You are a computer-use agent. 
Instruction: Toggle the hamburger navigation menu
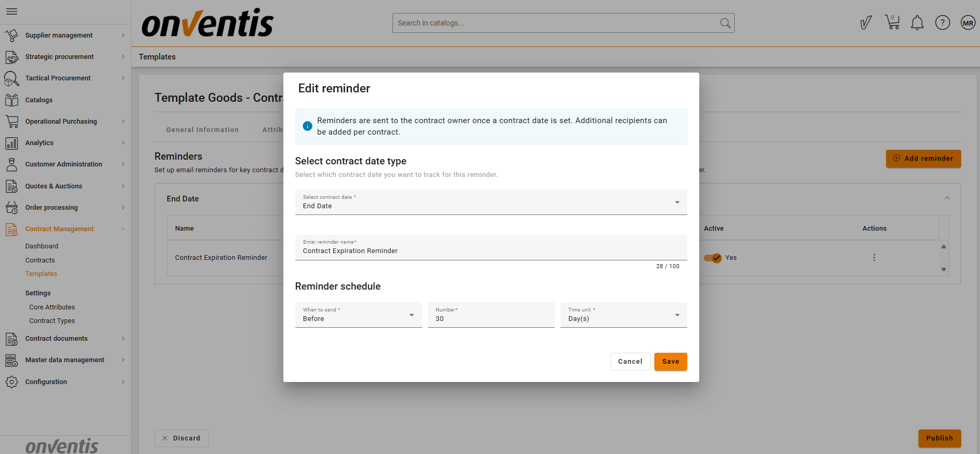click(11, 11)
